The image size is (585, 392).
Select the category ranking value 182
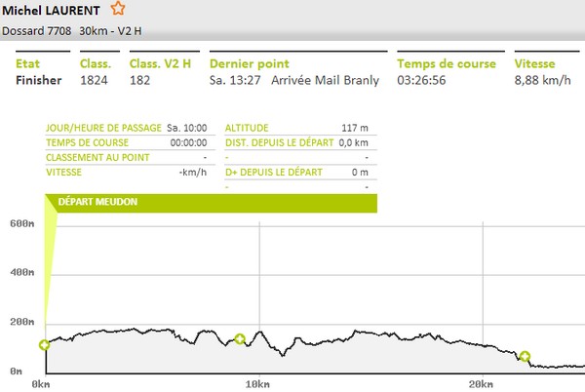(140, 80)
